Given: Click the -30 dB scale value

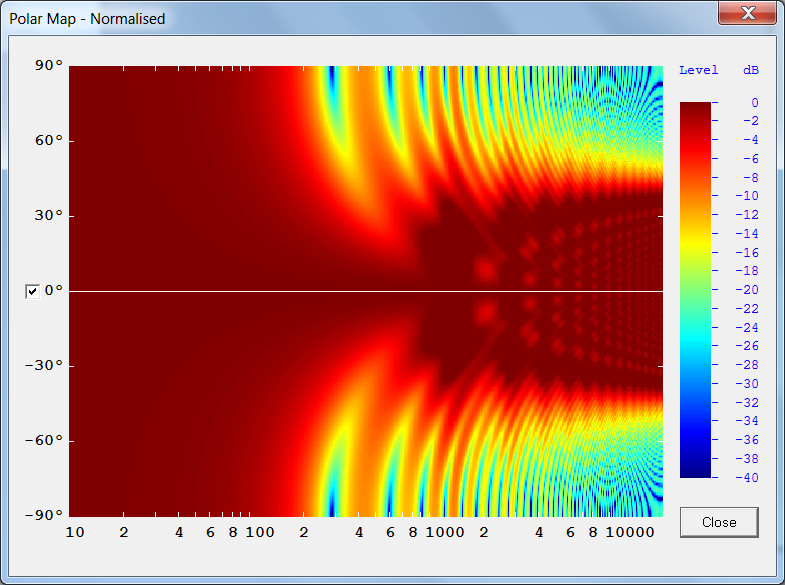Looking at the screenshot, I should coord(747,384).
